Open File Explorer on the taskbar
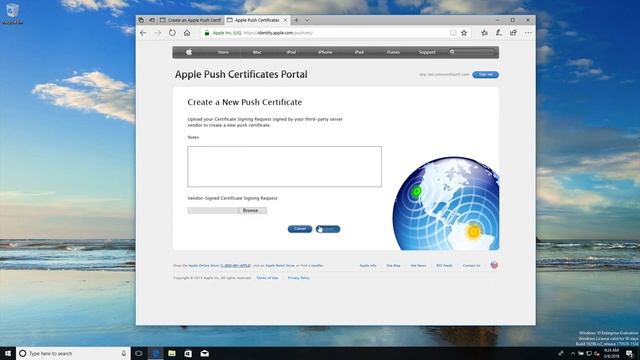The height and width of the screenshot is (360, 640). (x=172, y=353)
